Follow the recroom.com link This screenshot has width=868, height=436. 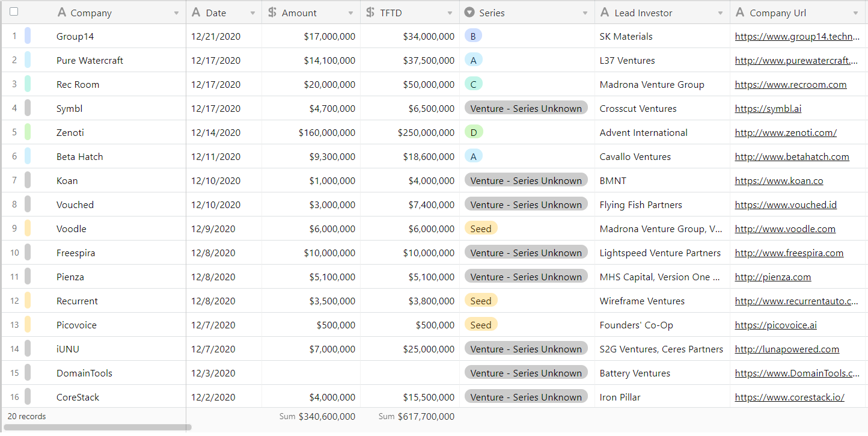[790, 85]
